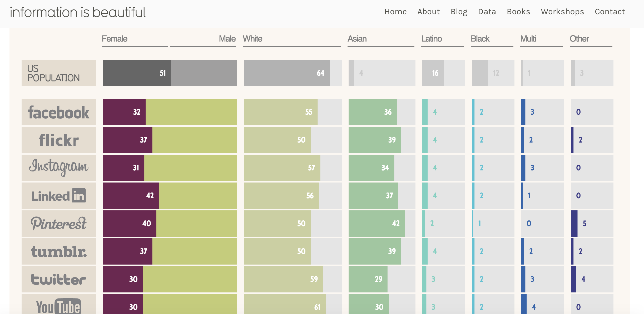Open the Workshops link

562,12
